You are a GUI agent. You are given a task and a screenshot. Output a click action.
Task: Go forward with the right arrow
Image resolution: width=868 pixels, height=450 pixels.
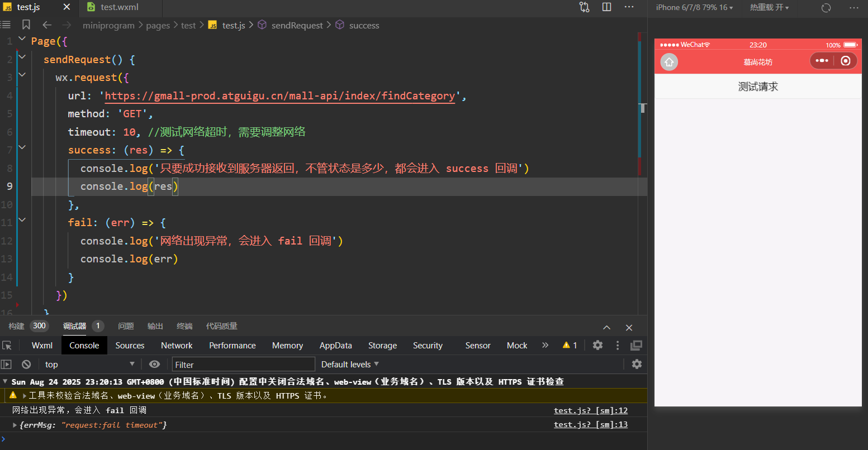67,25
